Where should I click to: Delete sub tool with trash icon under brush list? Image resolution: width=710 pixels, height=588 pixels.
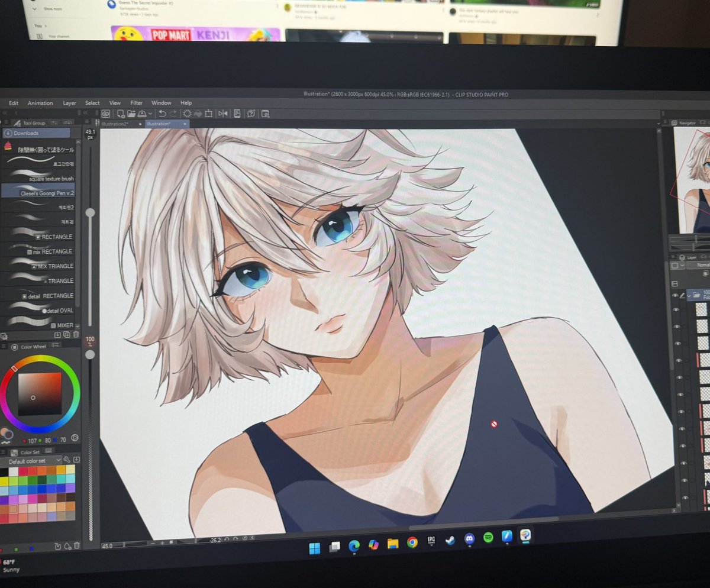76,335
